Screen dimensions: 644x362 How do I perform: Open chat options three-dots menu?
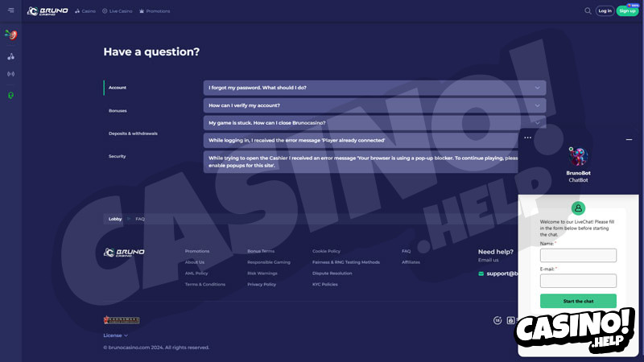click(528, 138)
